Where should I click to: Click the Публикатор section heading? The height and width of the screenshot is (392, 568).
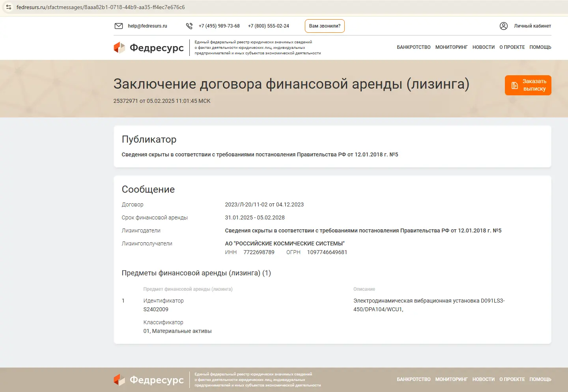[149, 139]
